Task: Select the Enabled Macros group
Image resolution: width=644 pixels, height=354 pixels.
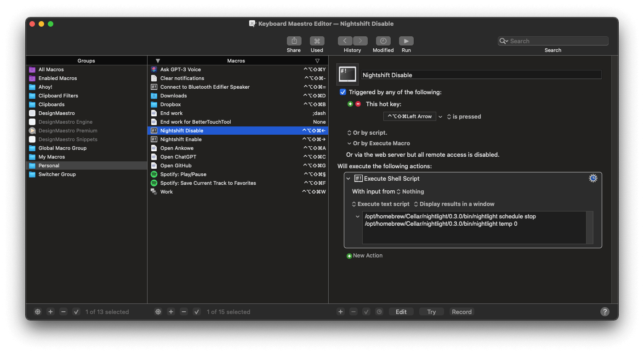Action: coord(86,78)
